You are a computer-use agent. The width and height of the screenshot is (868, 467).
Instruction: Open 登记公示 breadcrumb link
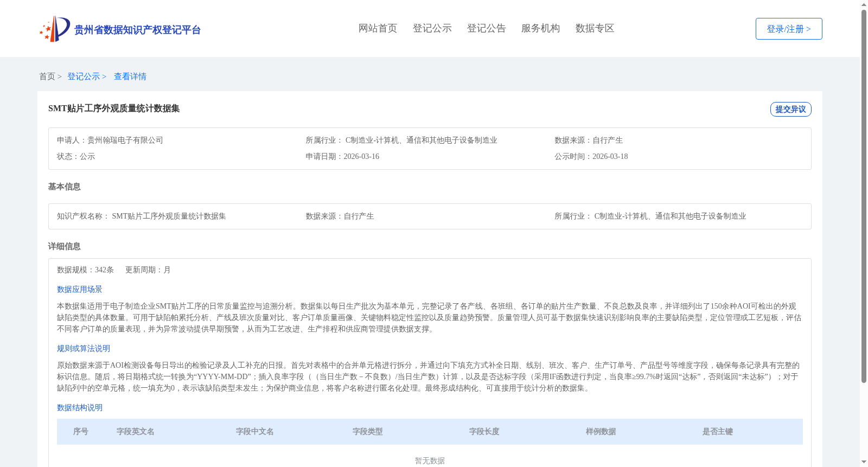click(x=87, y=76)
